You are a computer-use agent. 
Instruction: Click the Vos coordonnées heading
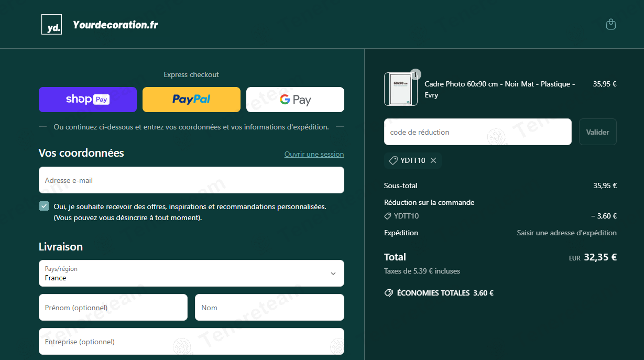81,153
